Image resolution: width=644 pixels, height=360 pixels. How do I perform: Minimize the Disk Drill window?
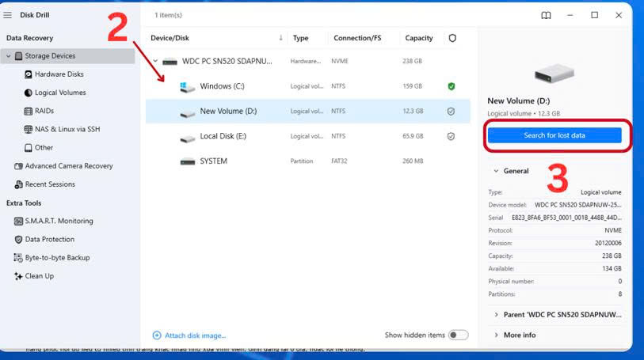click(570, 15)
